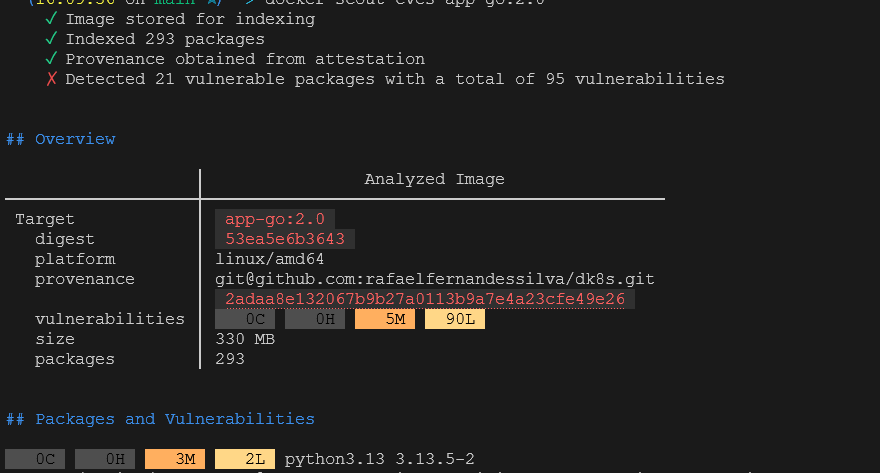Click the 2adaa8e132067 commit hash
Viewport: 880px width, 473px height.
click(x=425, y=299)
